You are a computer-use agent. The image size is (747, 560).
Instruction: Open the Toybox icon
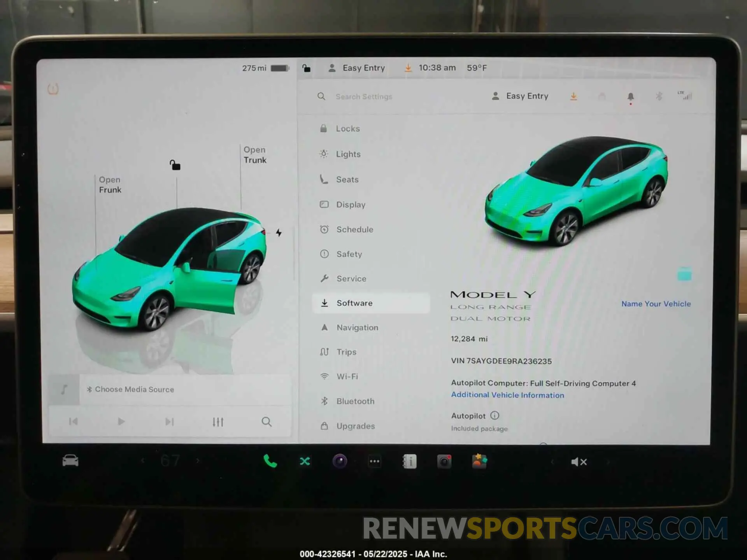479,461
